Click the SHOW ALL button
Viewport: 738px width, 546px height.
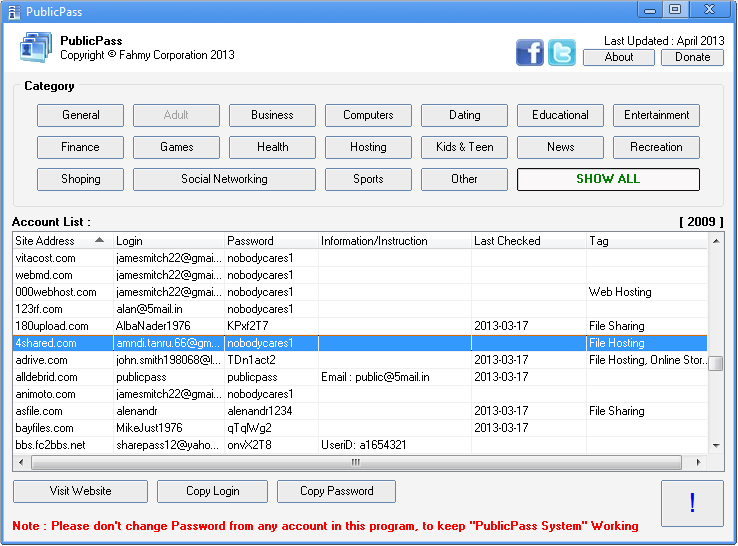608,179
